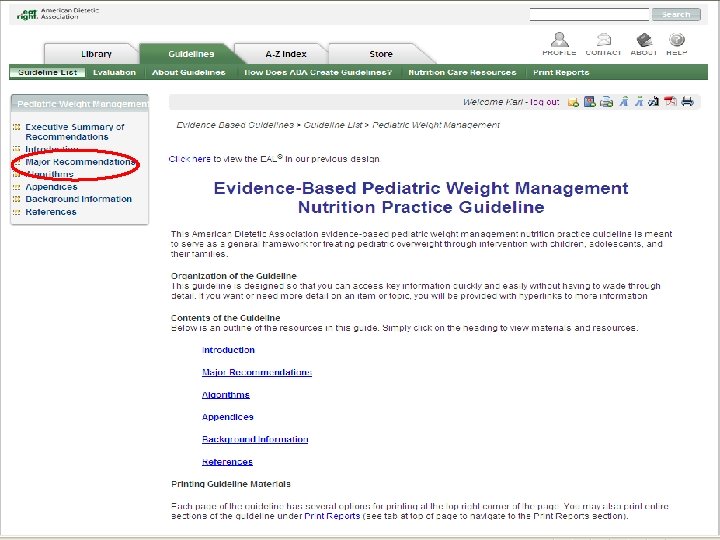This screenshot has width=720, height=540.
Task: Click the log out link
Action: (x=545, y=102)
